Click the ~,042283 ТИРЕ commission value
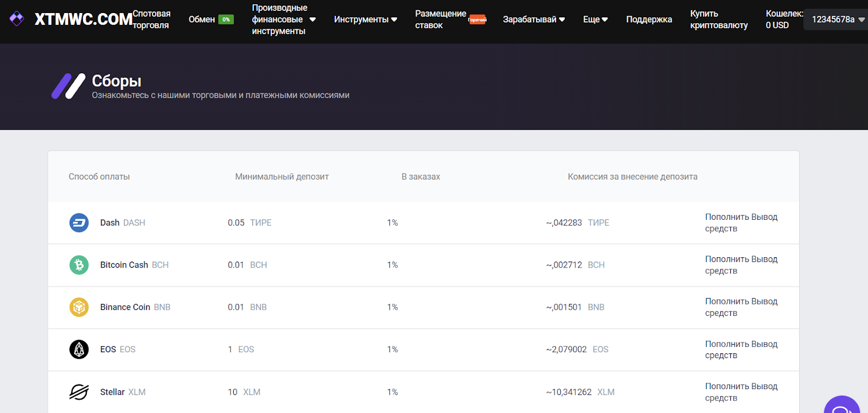This screenshot has width=868, height=413. click(x=578, y=223)
